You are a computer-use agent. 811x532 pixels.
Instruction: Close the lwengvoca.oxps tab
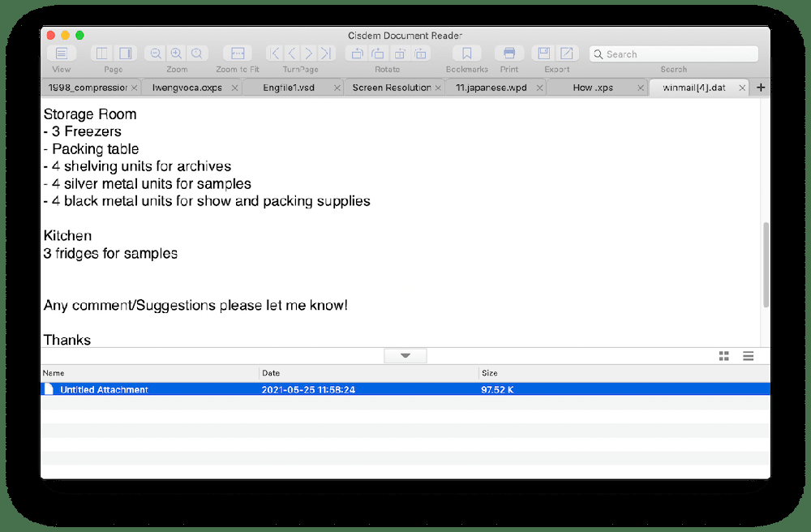[x=235, y=88]
